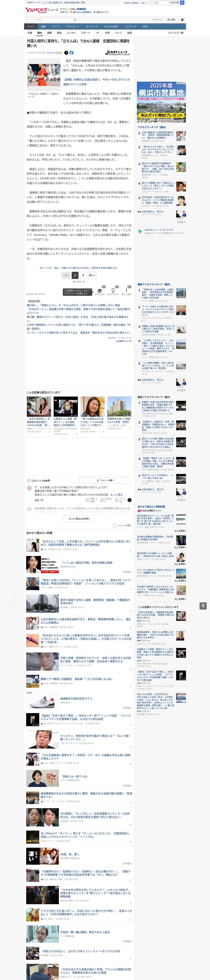This screenshot has height=980, width=210.
Task: React with 新しい視点 exclamation icon
Action: click(x=127, y=291)
